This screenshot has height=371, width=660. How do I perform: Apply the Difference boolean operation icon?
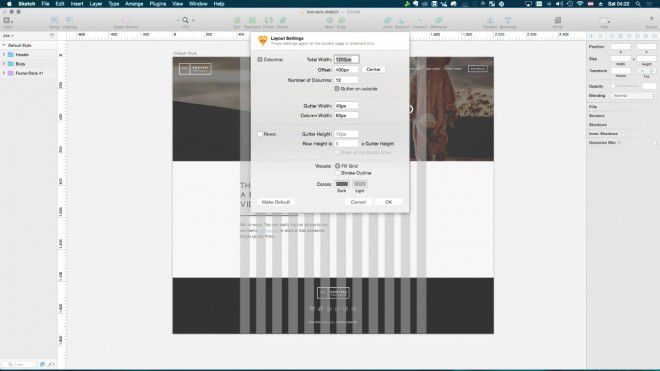pos(438,20)
